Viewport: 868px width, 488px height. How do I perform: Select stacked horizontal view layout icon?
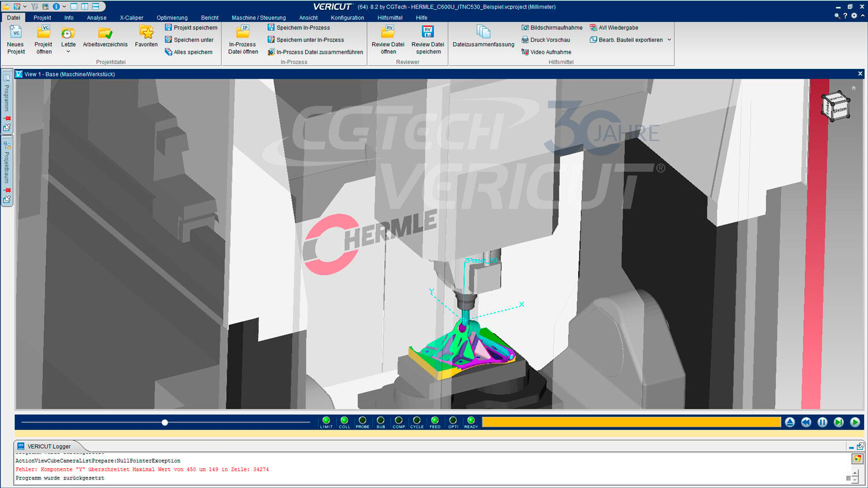(x=95, y=6)
